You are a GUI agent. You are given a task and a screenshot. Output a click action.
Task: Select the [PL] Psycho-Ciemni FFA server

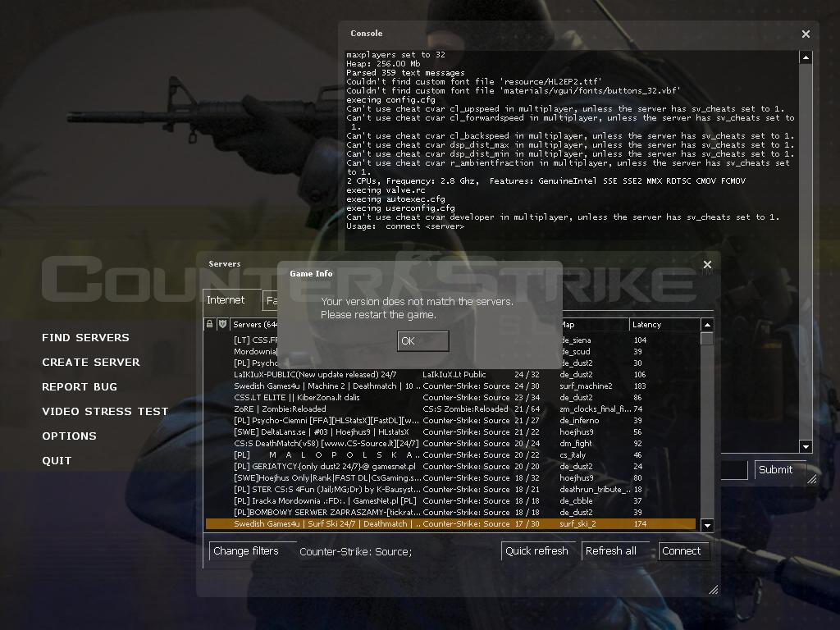450,421
